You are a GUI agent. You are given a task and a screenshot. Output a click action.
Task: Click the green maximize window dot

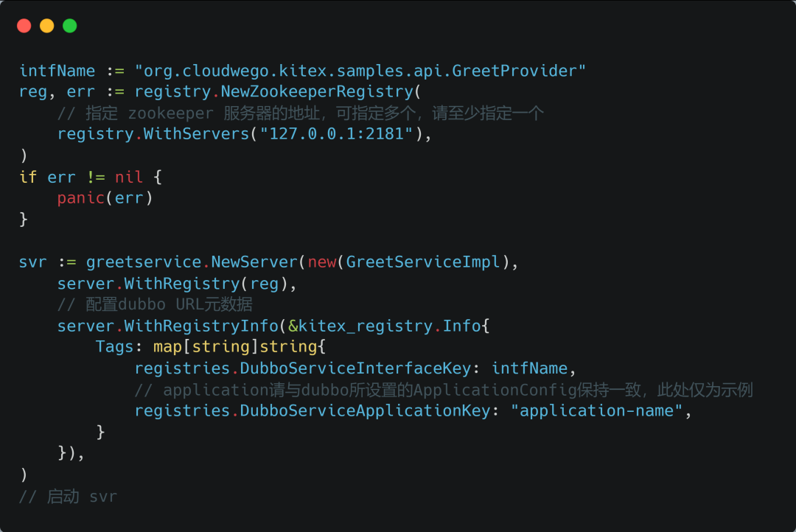69,26
